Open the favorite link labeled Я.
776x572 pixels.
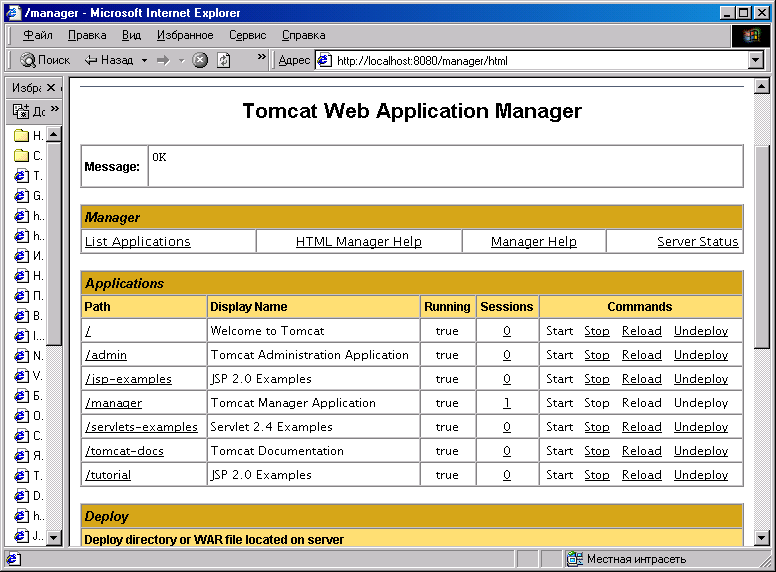pyautogui.click(x=29, y=456)
